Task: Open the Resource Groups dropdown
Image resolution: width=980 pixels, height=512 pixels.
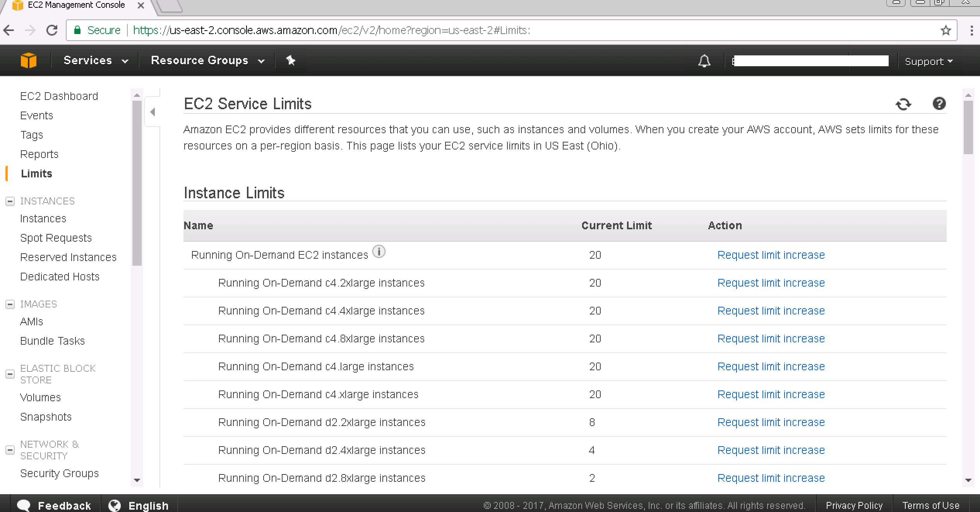Action: (208, 60)
